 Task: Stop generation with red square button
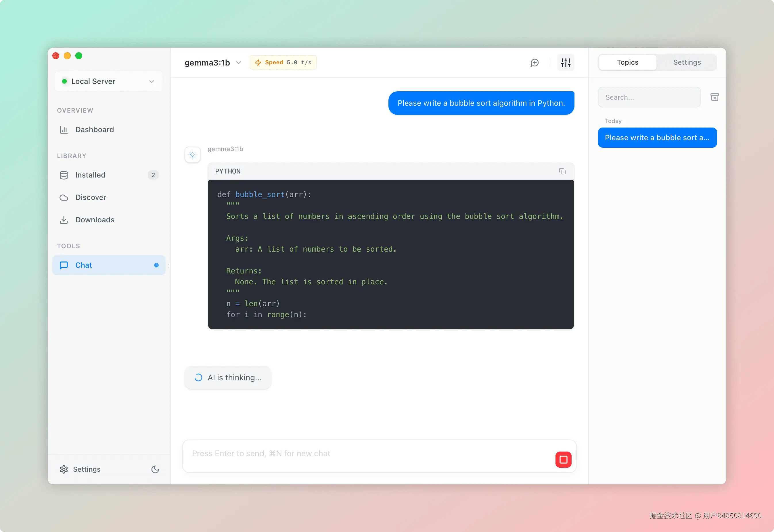563,460
